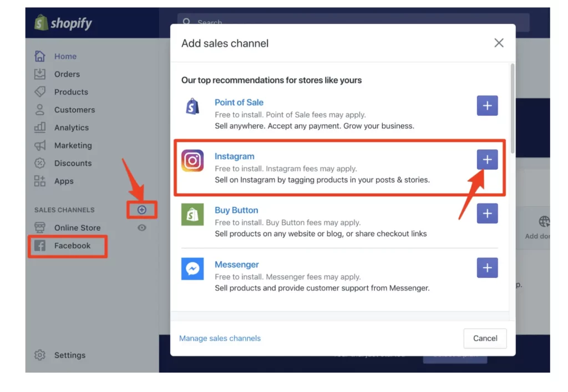Image resolution: width=568 pixels, height=392 pixels.
Task: Click 'Free to install. Instagram fees may apply.'
Action: [x=286, y=169]
